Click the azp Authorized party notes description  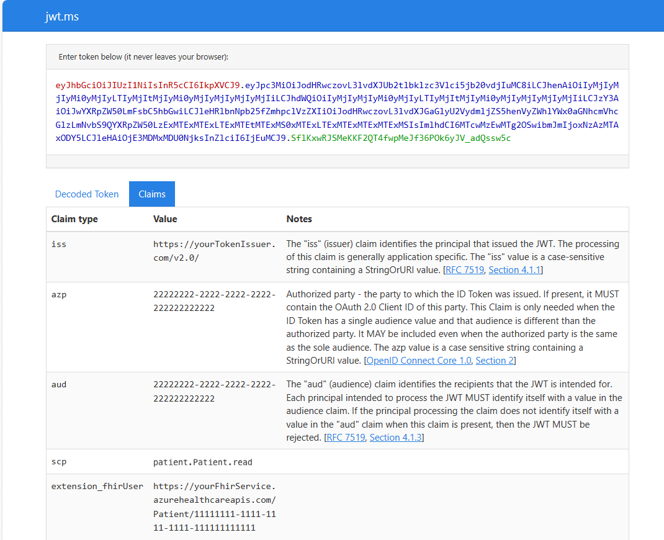(x=453, y=327)
